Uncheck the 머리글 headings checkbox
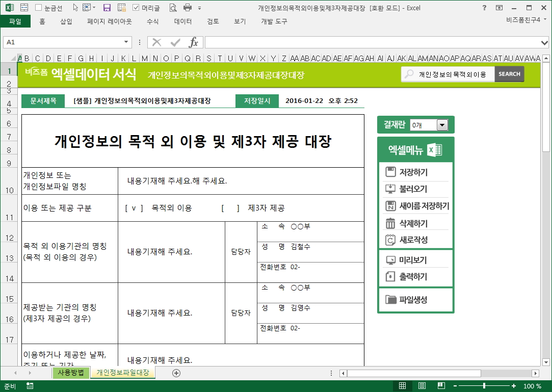The height and width of the screenshot is (392, 552). click(x=136, y=8)
